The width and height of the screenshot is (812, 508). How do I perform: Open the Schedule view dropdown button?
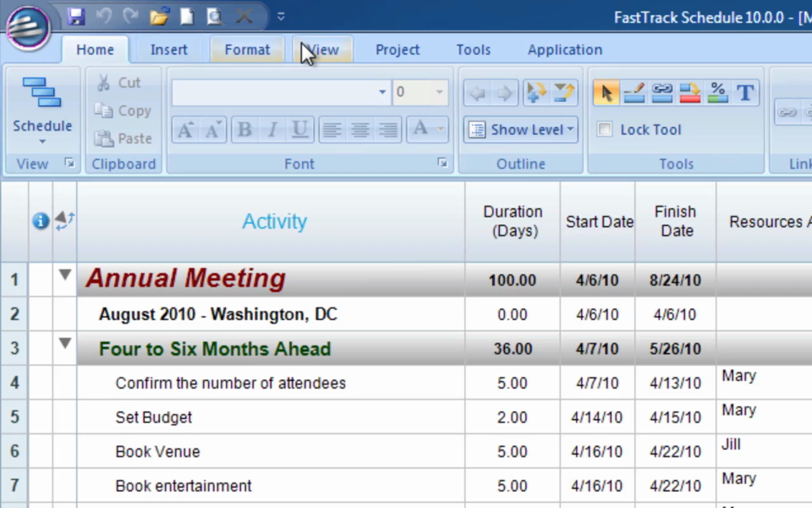42,110
